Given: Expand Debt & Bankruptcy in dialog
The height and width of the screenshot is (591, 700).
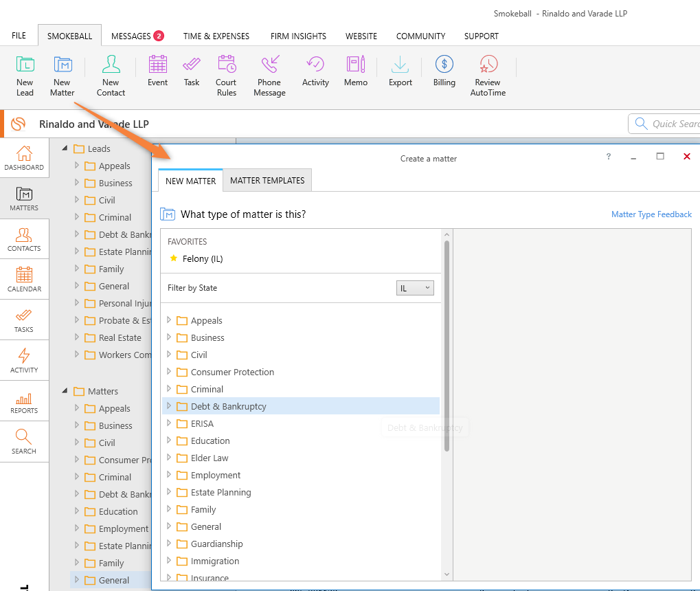Looking at the screenshot, I should (169, 406).
